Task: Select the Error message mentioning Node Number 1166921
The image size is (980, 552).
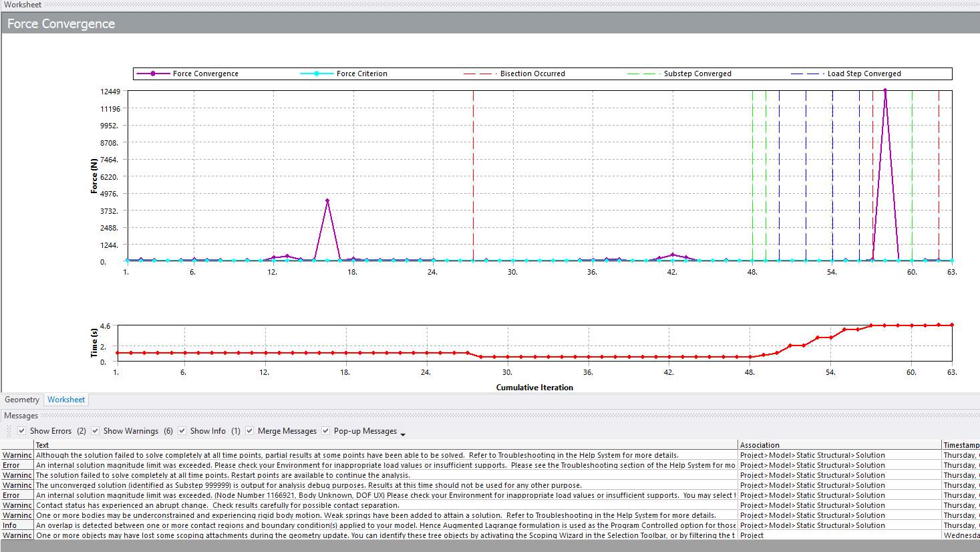Action: (267, 495)
